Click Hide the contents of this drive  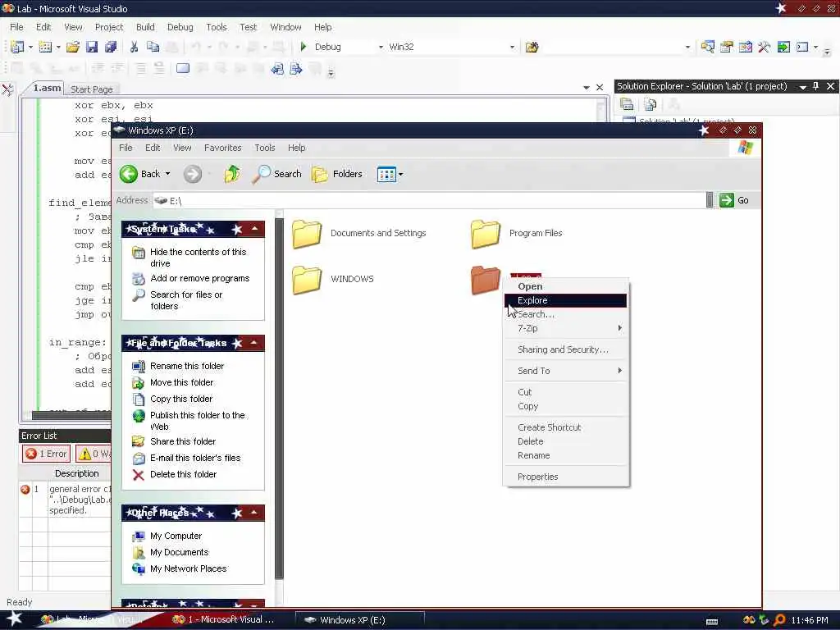199,257
